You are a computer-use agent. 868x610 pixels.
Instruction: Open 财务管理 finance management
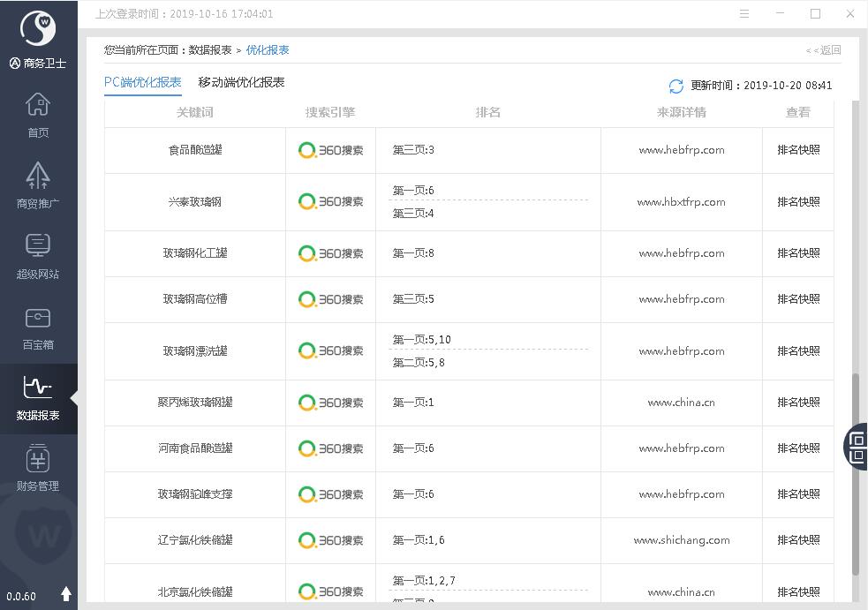(38, 468)
